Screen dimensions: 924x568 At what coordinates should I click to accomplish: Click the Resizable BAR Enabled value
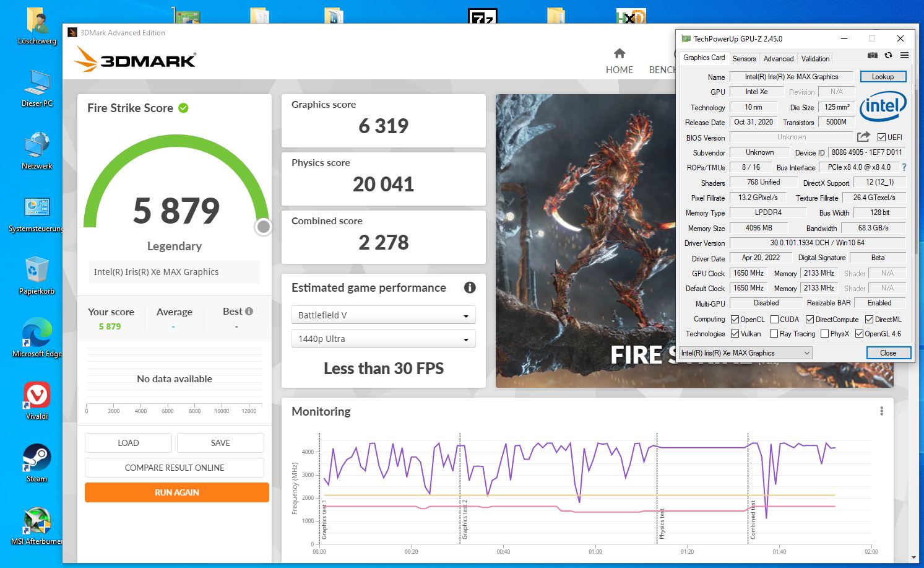879,303
